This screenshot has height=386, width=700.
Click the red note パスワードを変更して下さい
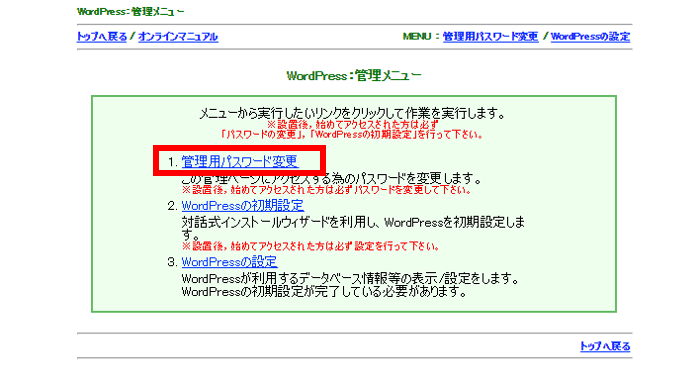click(413, 190)
